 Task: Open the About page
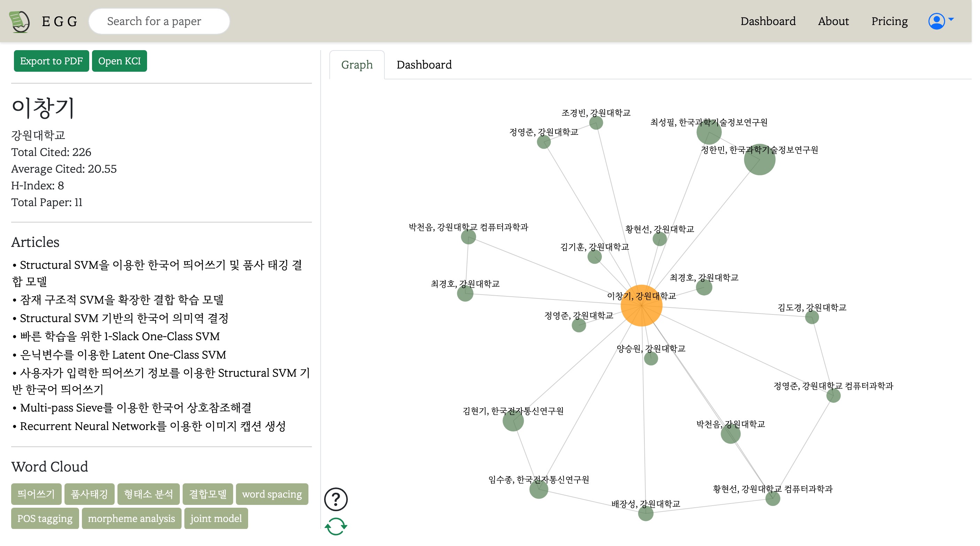click(x=833, y=21)
